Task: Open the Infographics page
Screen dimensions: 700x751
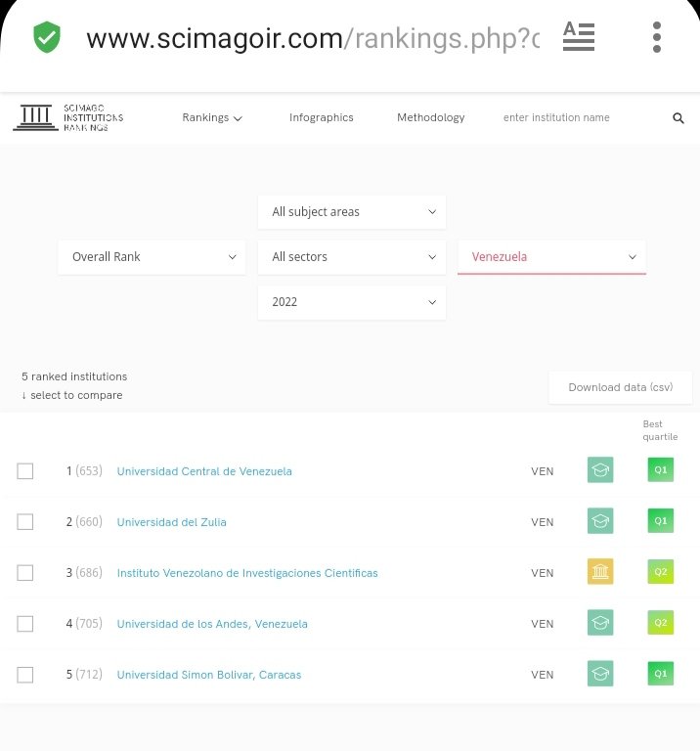Action: tap(322, 117)
